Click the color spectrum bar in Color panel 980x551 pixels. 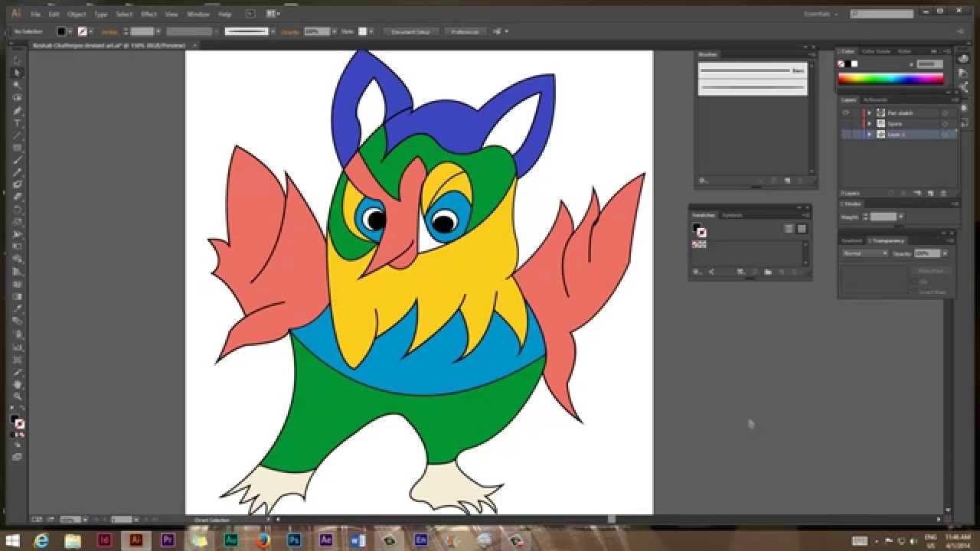890,77
